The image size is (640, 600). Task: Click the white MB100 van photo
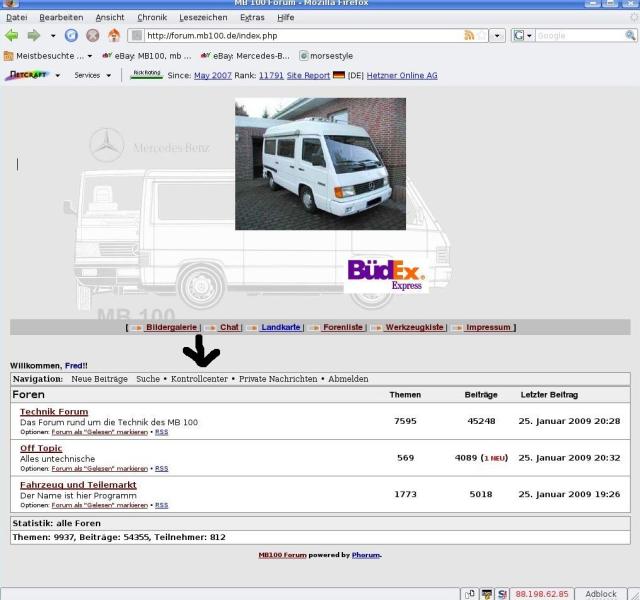(x=320, y=164)
